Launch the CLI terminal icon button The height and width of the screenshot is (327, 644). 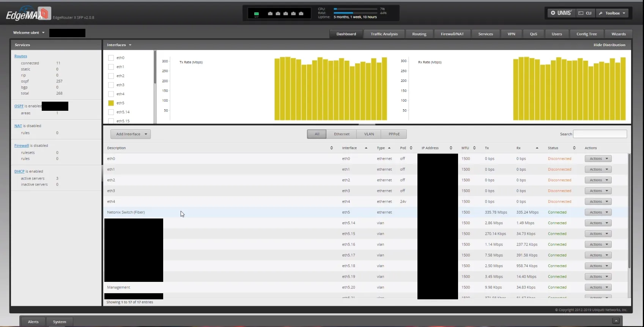point(585,13)
